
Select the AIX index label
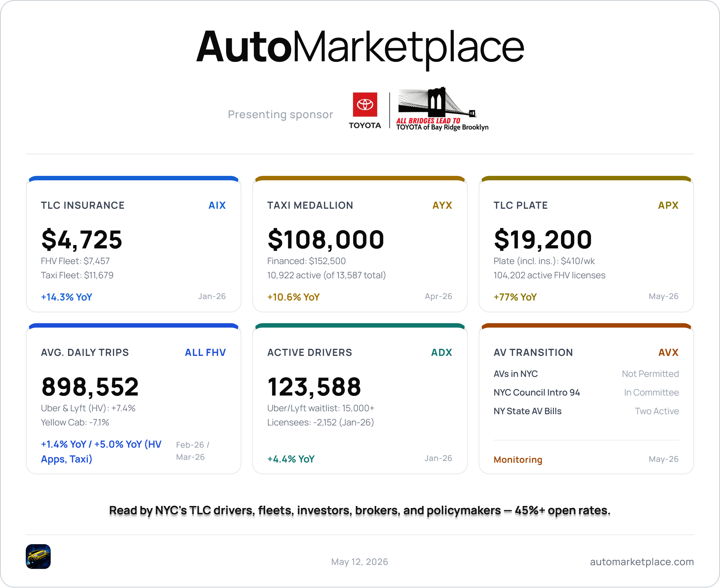[x=217, y=205]
